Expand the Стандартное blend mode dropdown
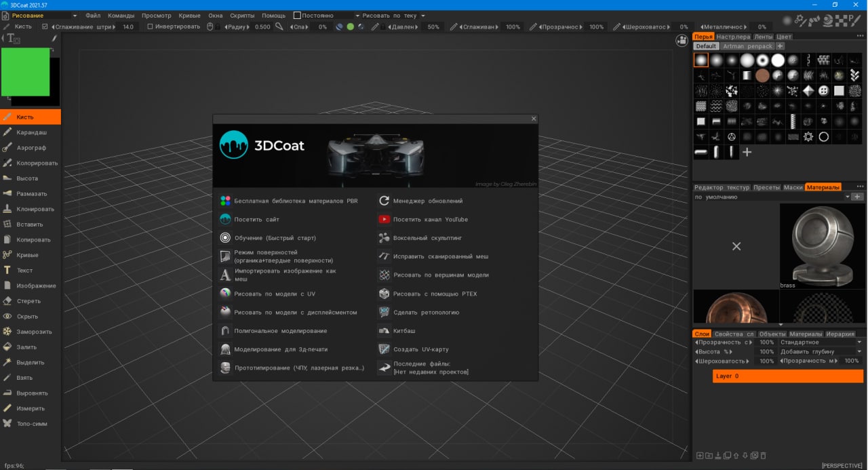 (x=821, y=342)
